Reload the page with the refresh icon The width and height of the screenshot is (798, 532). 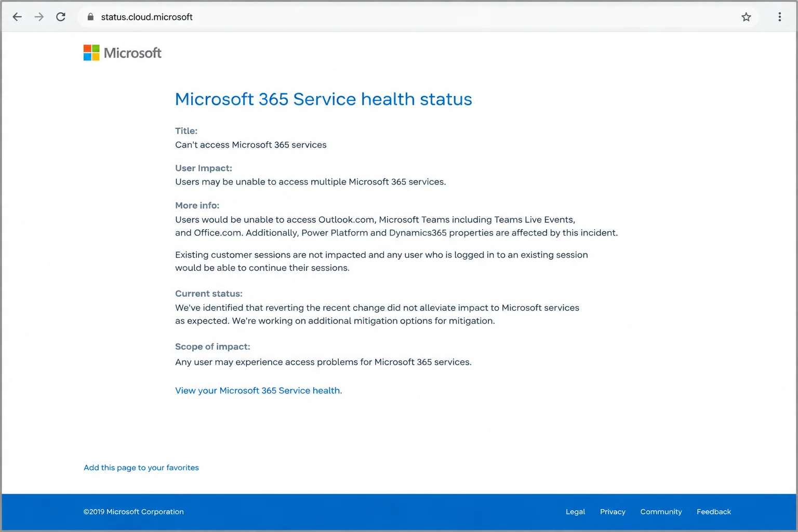(61, 17)
